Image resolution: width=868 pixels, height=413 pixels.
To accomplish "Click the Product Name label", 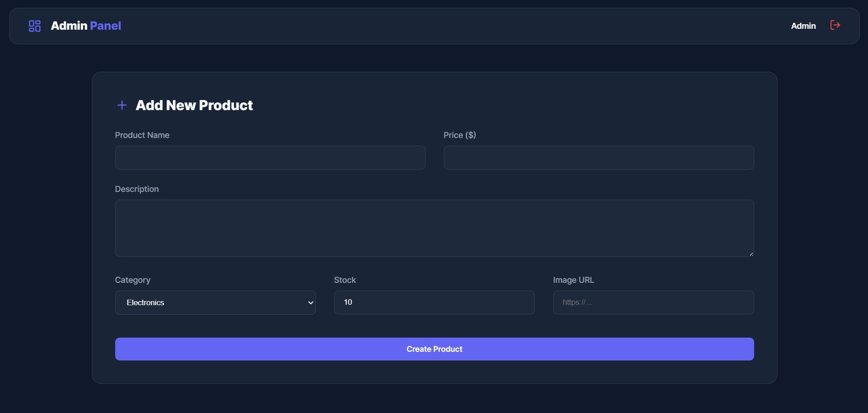I will pos(142,135).
